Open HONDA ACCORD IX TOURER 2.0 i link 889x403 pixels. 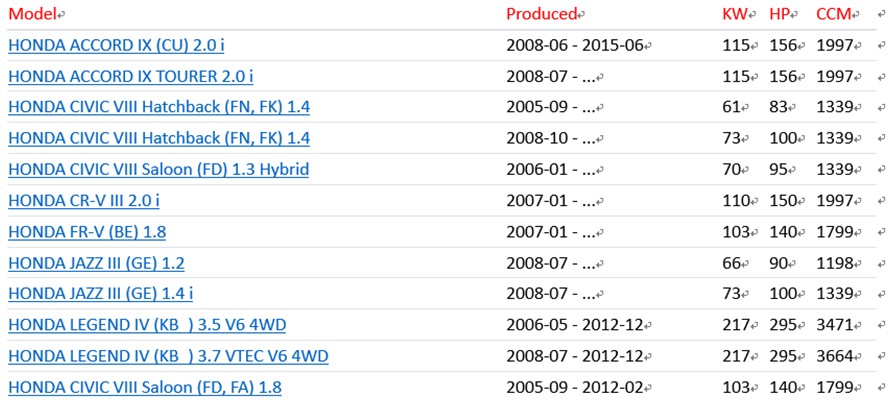click(130, 77)
